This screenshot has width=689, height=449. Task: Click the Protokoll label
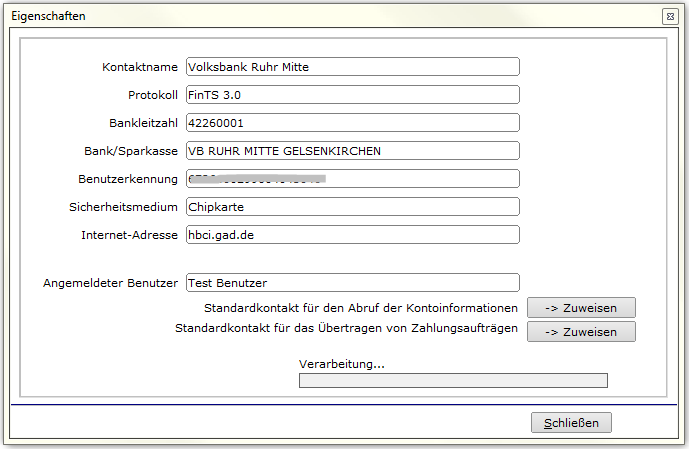153,95
